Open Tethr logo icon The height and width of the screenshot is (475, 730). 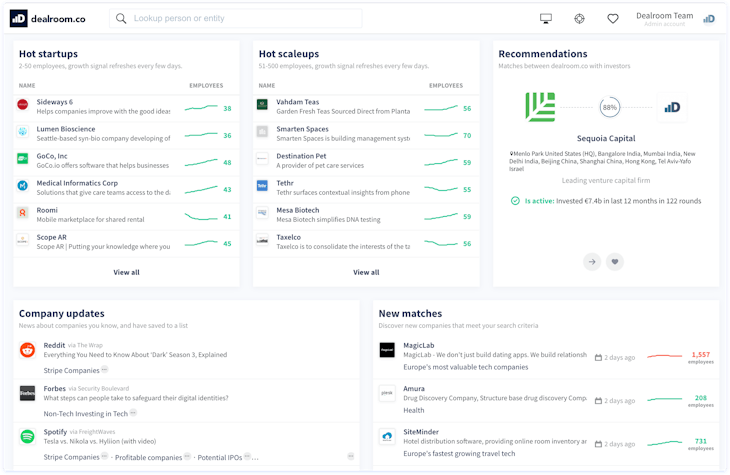(x=263, y=185)
